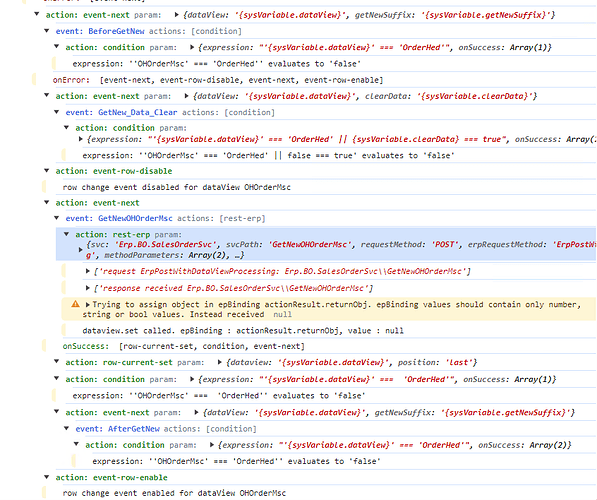The image size is (597, 500).
Task: Expand the rest-erp param object arrow
Action: [x=81, y=250]
